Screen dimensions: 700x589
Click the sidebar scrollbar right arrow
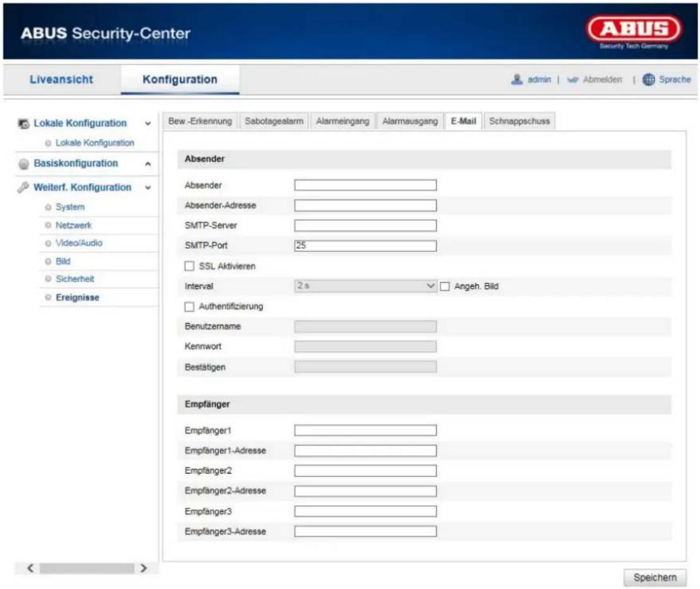point(144,568)
